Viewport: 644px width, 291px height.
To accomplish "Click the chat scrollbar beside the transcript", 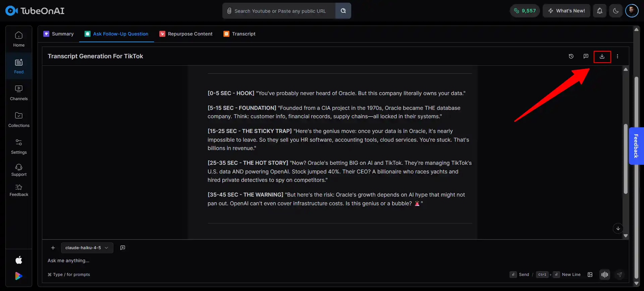I will tap(626, 159).
